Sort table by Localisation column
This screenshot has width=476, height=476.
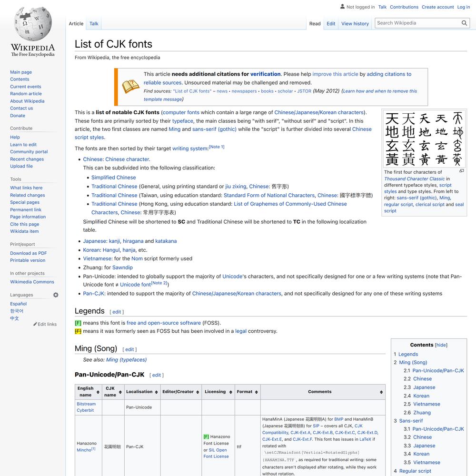[156, 392]
